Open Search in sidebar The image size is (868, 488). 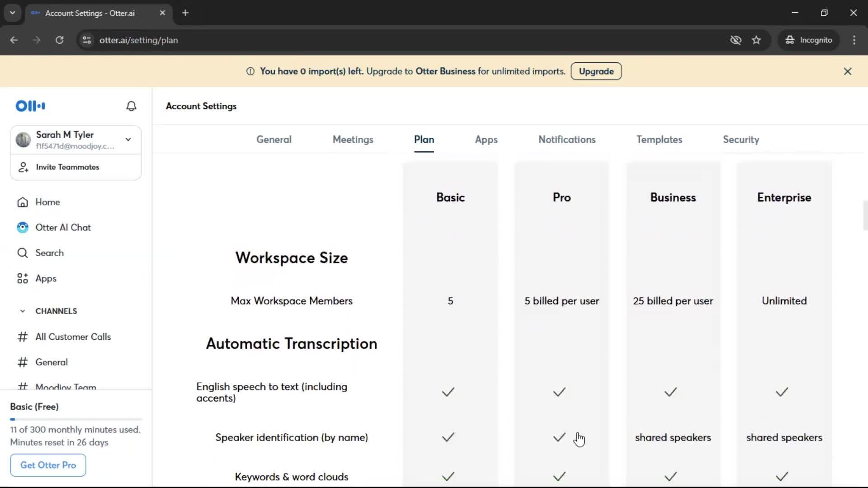point(40,253)
